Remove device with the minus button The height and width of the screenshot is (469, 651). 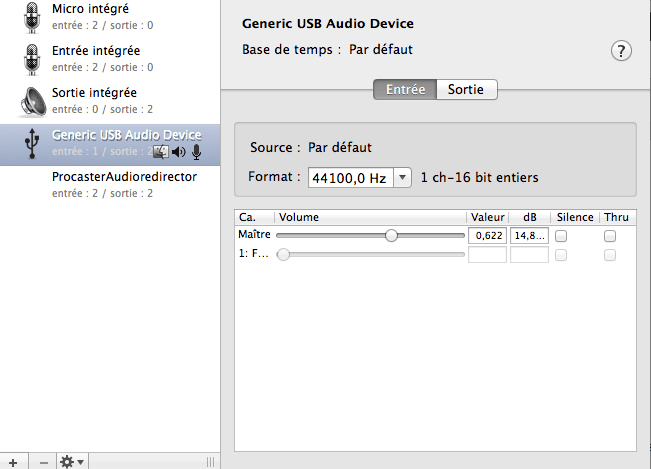click(43, 461)
